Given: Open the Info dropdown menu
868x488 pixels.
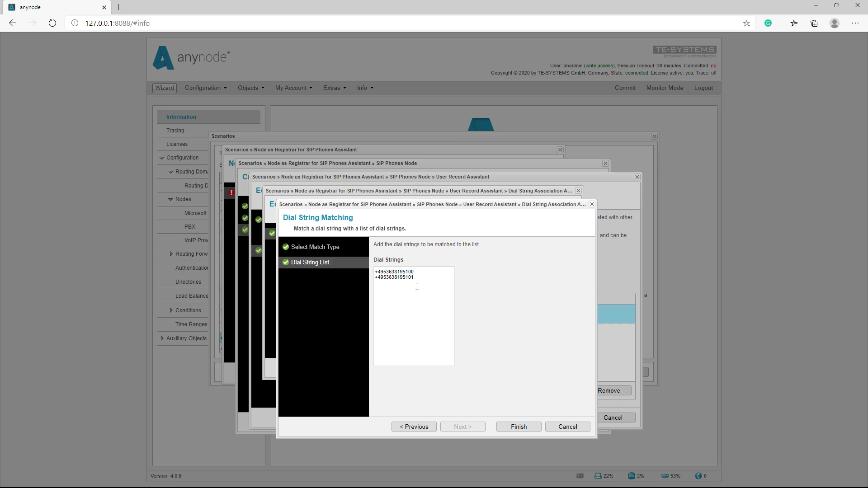Looking at the screenshot, I should 365,88.
